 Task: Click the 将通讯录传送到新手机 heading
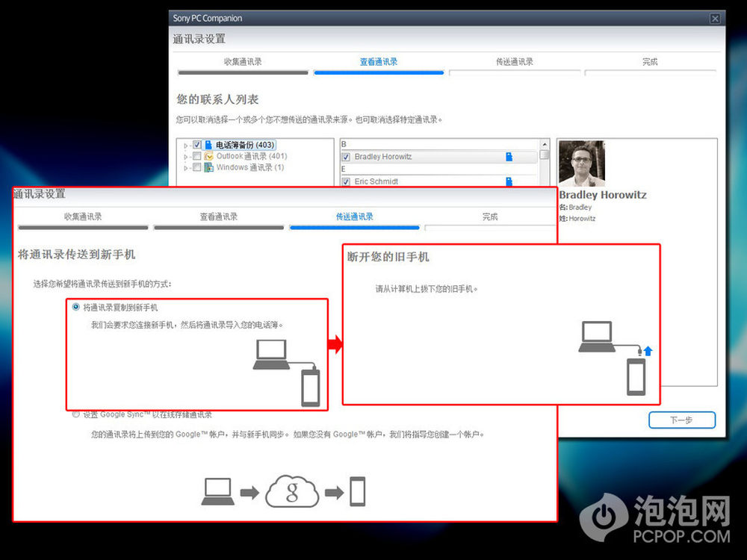[x=77, y=255]
